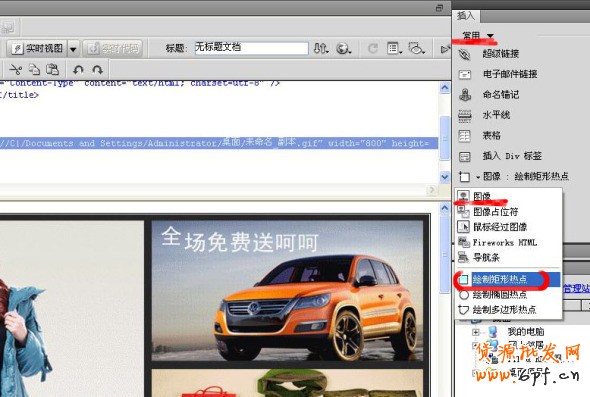Click the Copy icon in toolbar
Viewport: 590px width, 397px height.
tap(34, 69)
